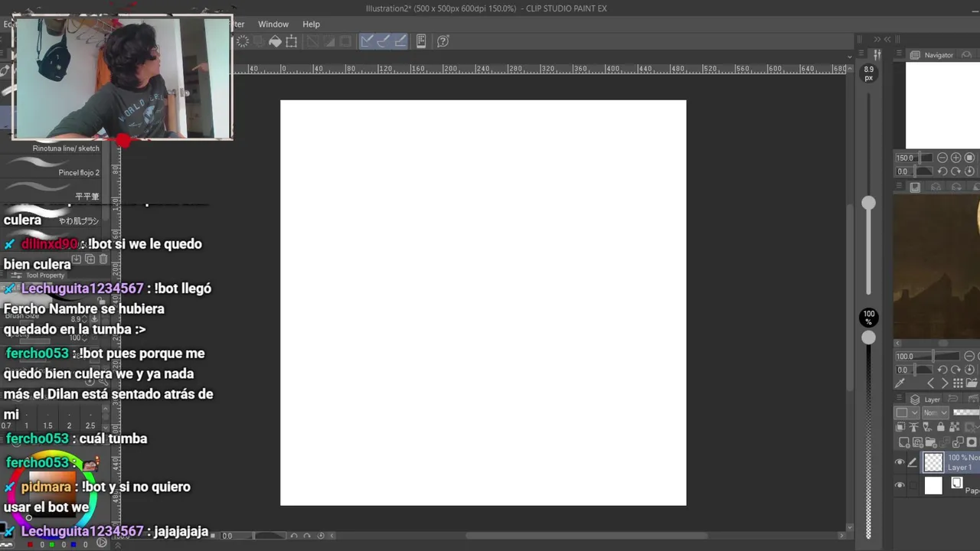Show the previous image in Sub View
Image resolution: width=980 pixels, height=551 pixels.
pos(930,383)
